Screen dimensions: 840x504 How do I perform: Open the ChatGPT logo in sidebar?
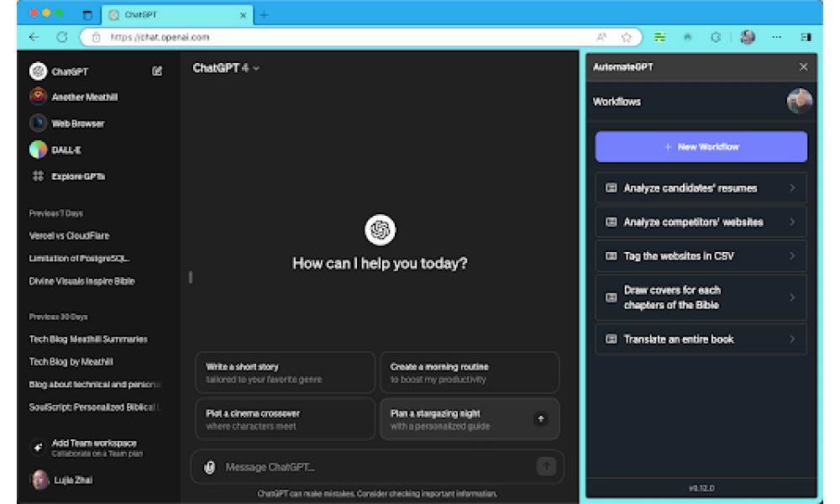(x=38, y=71)
